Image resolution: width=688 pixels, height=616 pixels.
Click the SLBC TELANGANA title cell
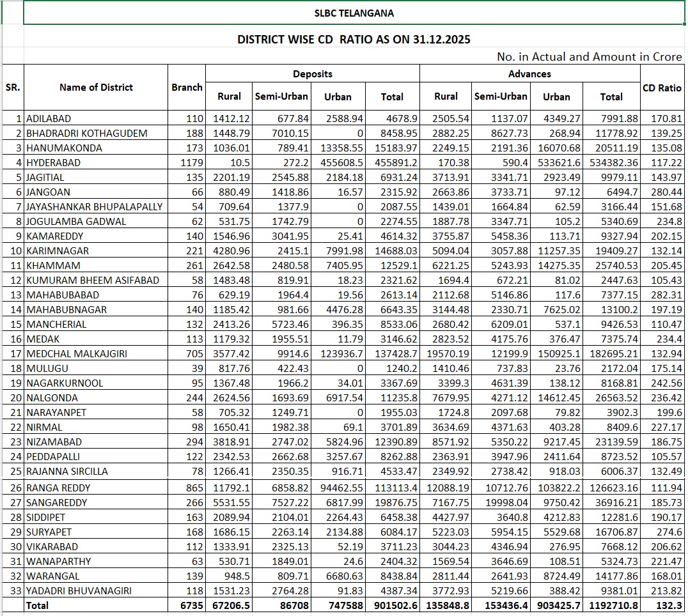coord(354,13)
